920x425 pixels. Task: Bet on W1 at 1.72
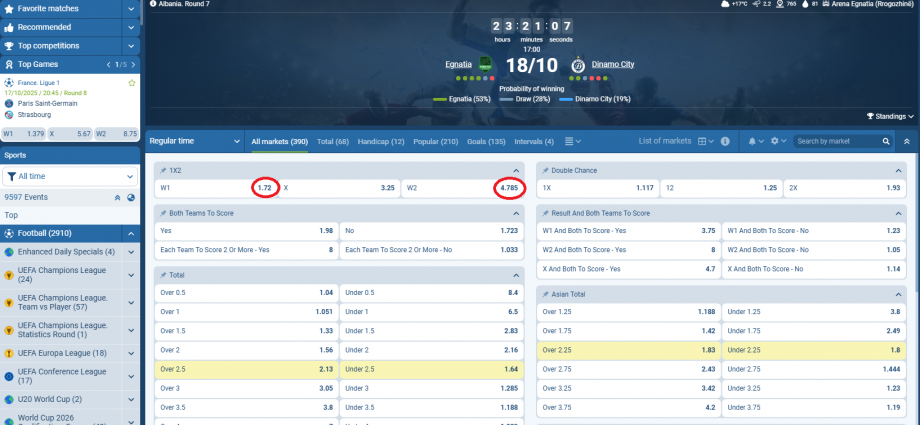pos(217,188)
